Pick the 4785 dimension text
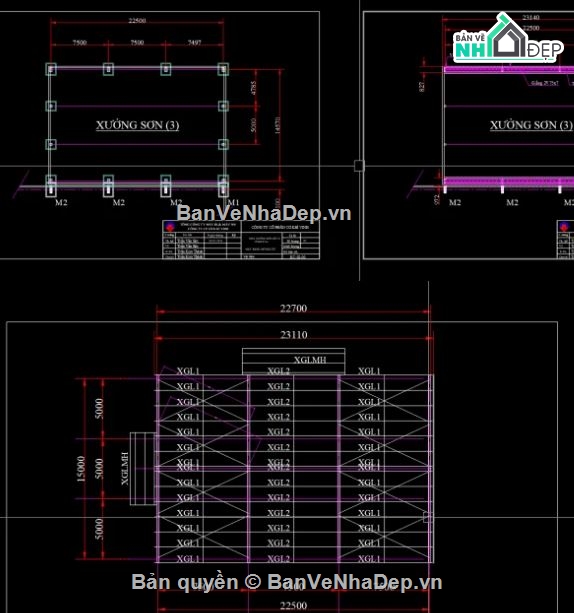Image resolution: width=574 pixels, height=613 pixels. (x=253, y=88)
